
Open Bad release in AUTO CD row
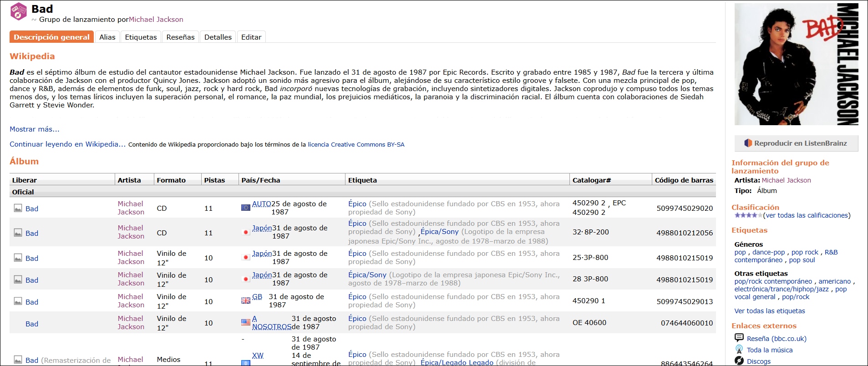coord(32,208)
